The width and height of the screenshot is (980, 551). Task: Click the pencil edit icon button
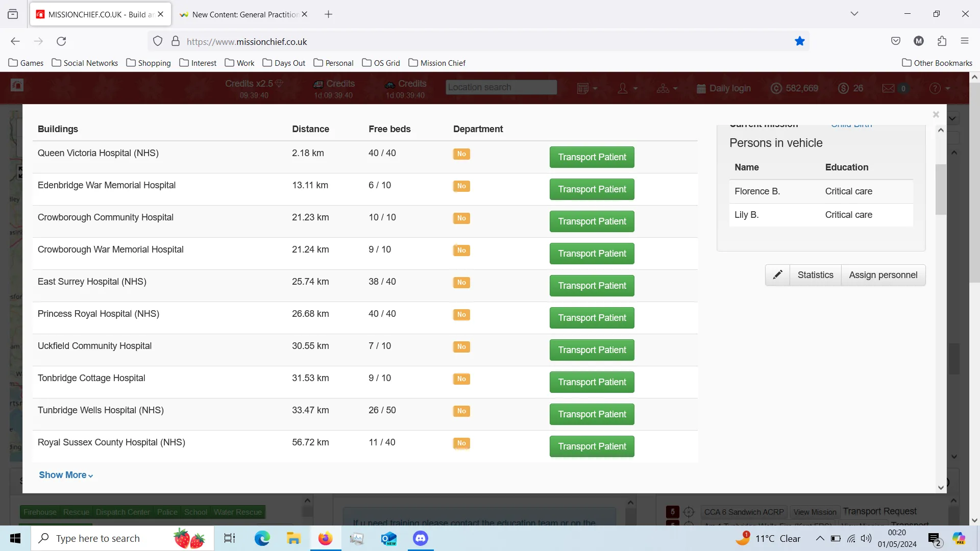click(x=777, y=275)
